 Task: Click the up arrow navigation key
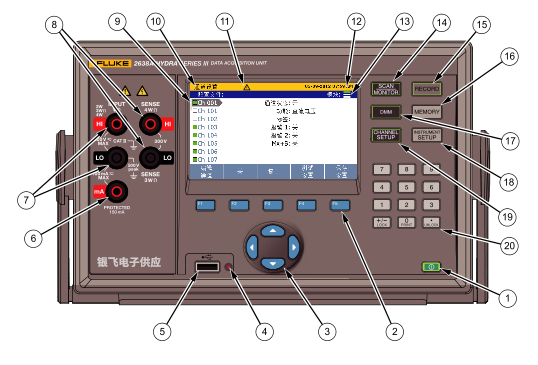[x=273, y=231]
